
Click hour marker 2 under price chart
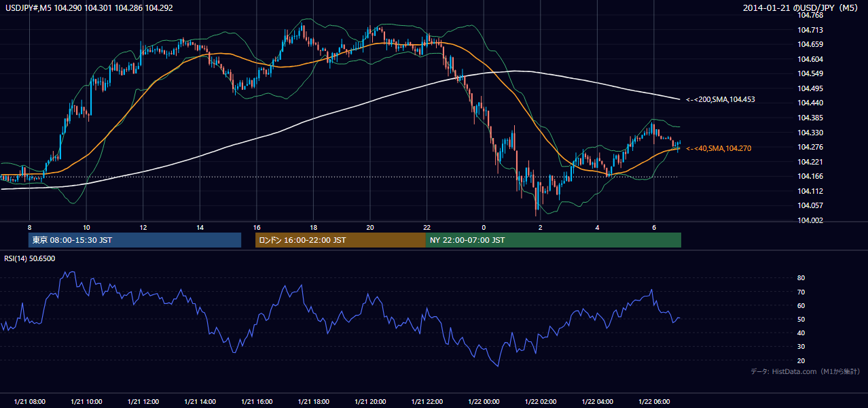pyautogui.click(x=540, y=226)
